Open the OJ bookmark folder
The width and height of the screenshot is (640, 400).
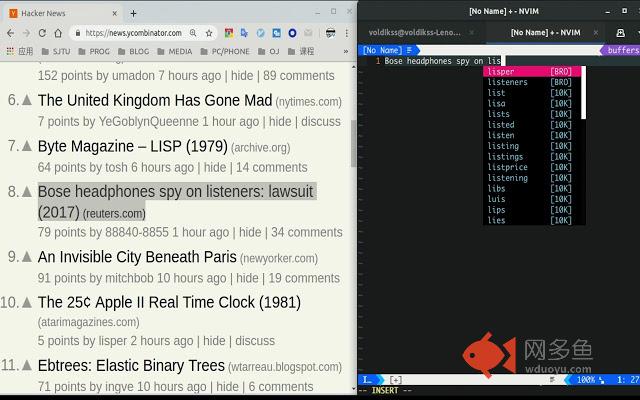[269, 51]
